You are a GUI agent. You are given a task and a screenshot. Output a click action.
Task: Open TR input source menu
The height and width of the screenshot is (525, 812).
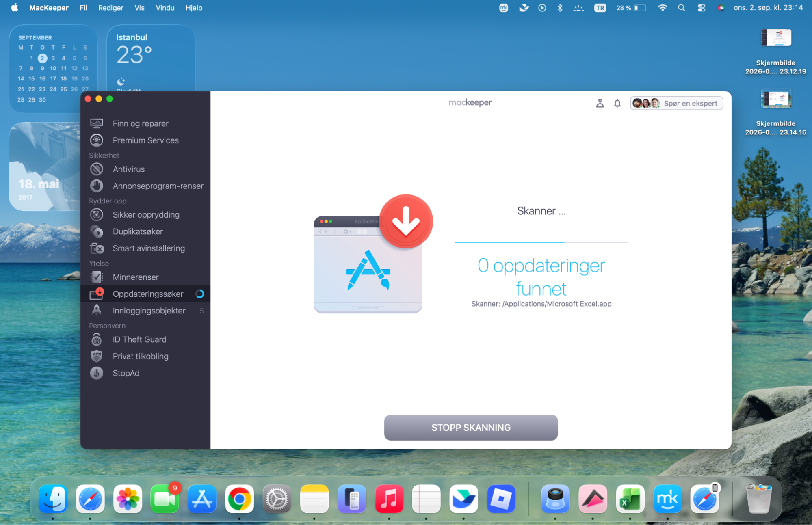(600, 8)
